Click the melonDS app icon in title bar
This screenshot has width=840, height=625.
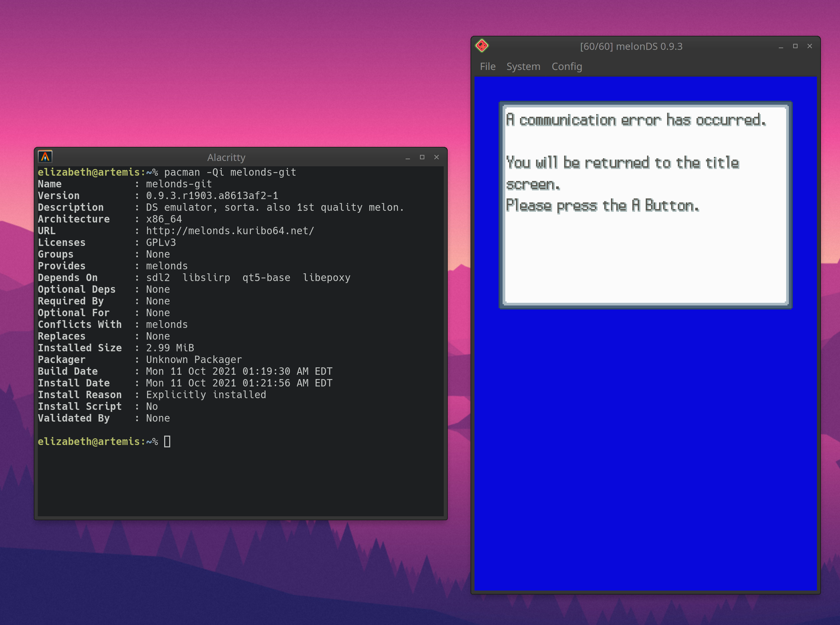(x=482, y=46)
